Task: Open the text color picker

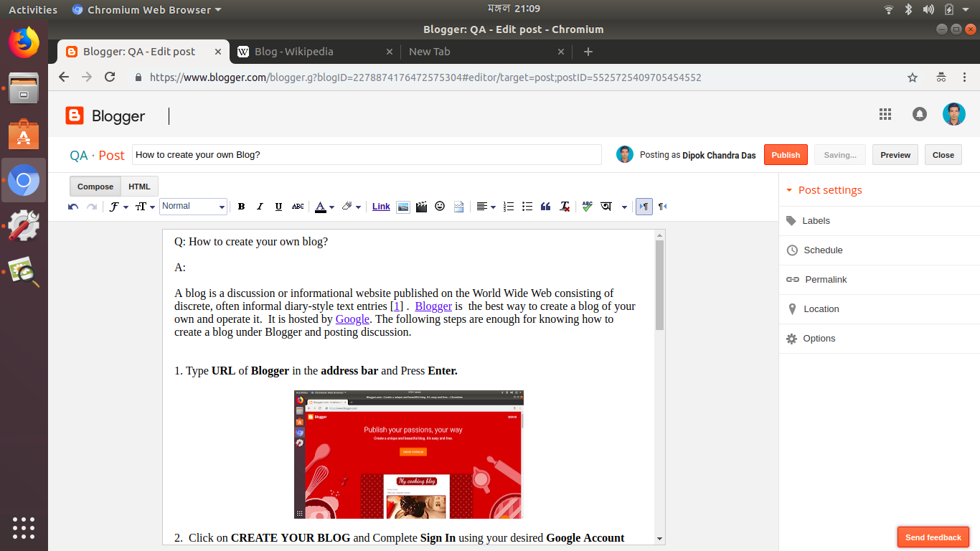Action: pos(324,207)
